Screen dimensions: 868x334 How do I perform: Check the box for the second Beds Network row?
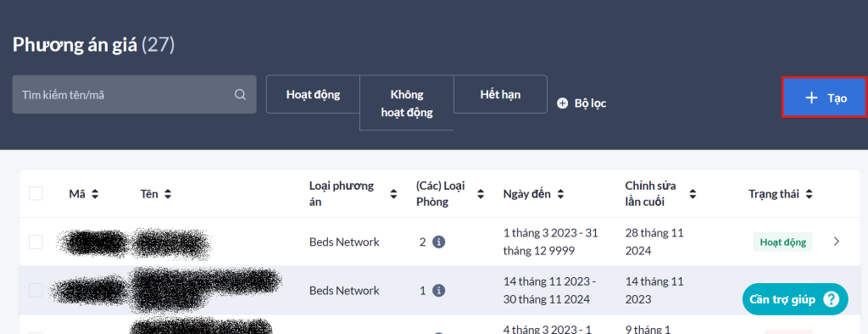click(x=36, y=290)
